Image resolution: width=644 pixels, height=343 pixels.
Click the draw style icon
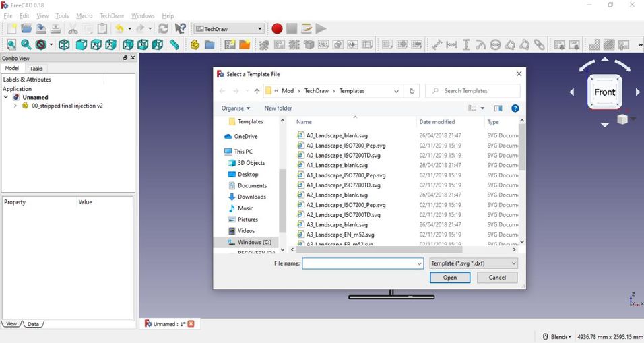click(40, 44)
